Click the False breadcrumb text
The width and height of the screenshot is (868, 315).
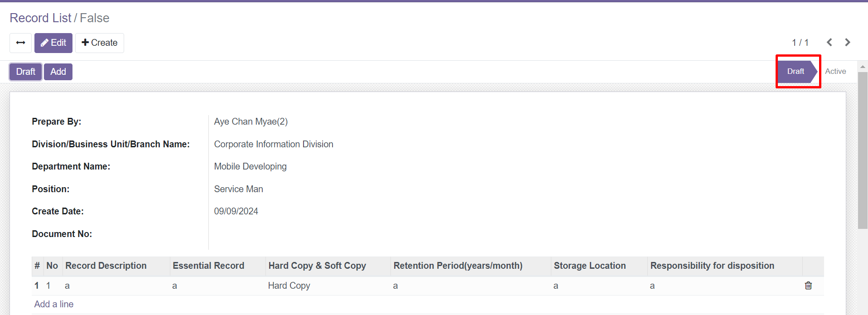[95, 18]
